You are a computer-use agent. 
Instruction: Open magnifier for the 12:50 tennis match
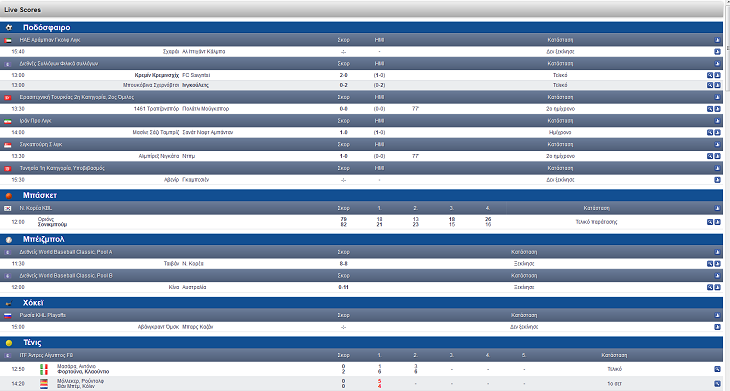point(717,369)
